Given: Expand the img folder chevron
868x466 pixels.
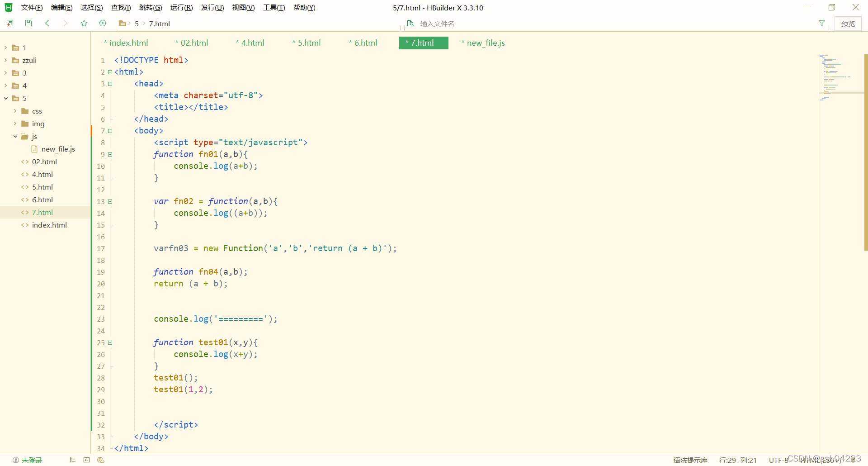Looking at the screenshot, I should [15, 124].
